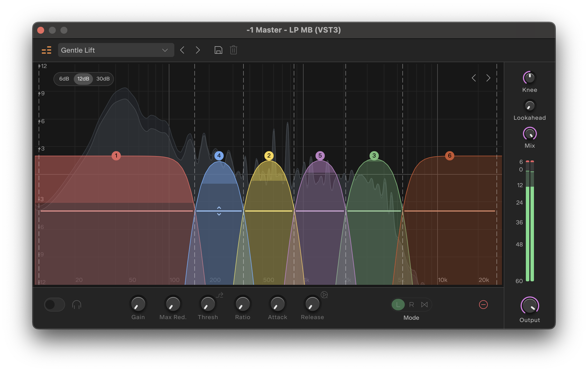Delete preset with trash icon
This screenshot has height=372, width=588.
click(234, 50)
